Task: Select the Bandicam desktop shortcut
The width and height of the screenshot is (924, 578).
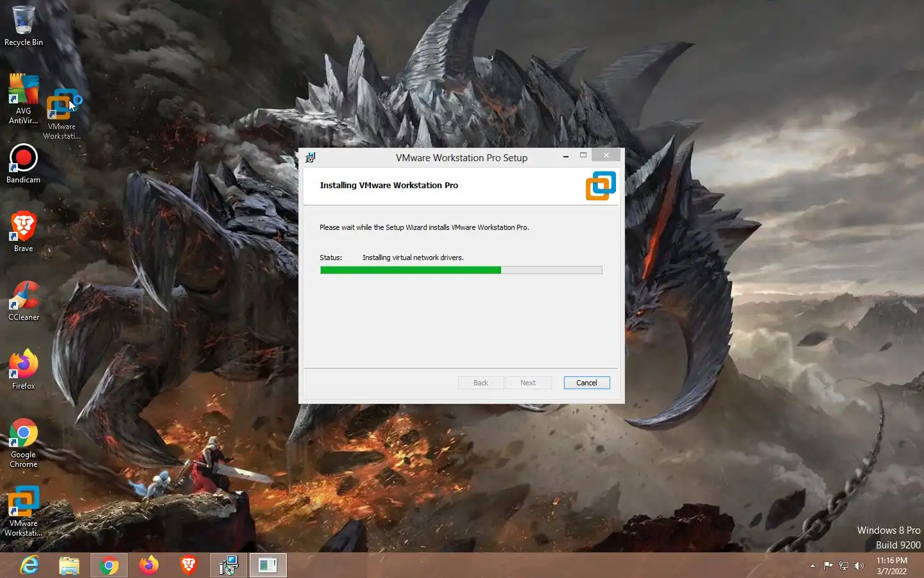Action: point(24,164)
